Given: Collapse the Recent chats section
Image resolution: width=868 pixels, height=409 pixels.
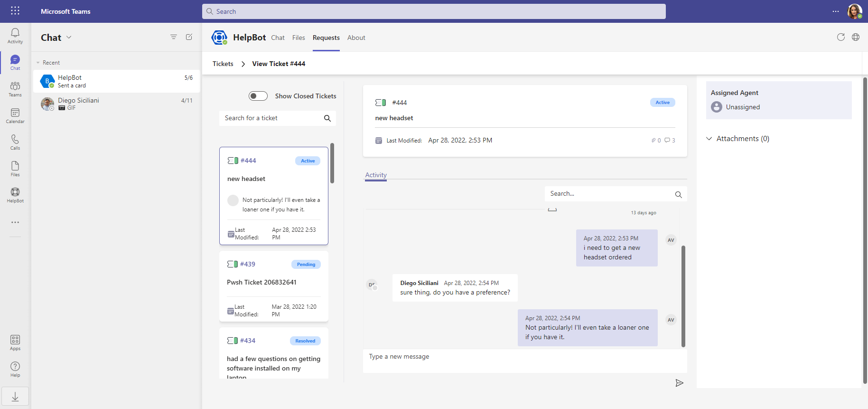Looking at the screenshot, I should (38, 63).
